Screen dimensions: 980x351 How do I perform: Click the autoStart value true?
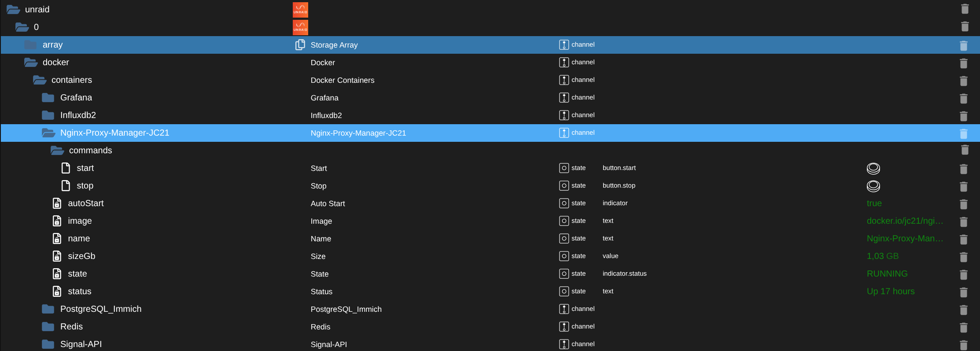874,203
